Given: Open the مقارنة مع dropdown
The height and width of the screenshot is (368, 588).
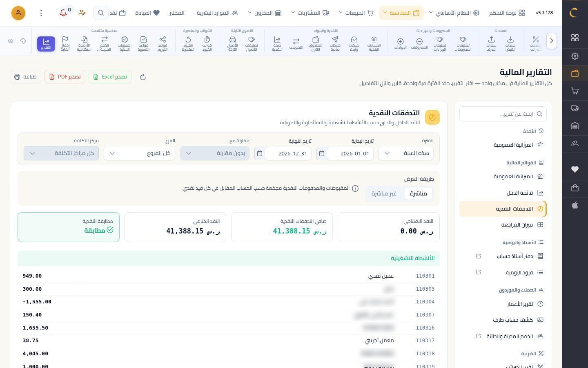Looking at the screenshot, I should coord(215,153).
